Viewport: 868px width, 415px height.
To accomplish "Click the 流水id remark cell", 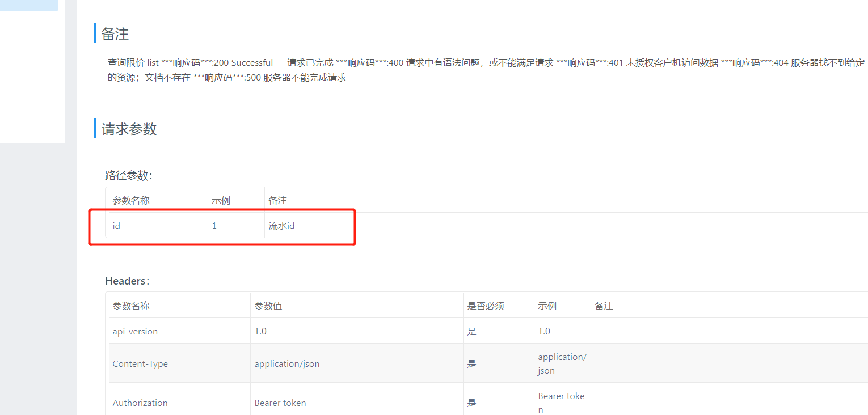I will pos(281,226).
